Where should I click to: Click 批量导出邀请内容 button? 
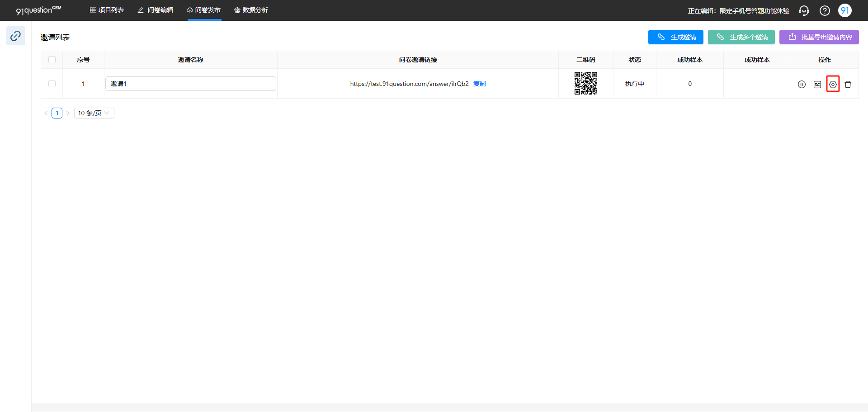tap(819, 37)
